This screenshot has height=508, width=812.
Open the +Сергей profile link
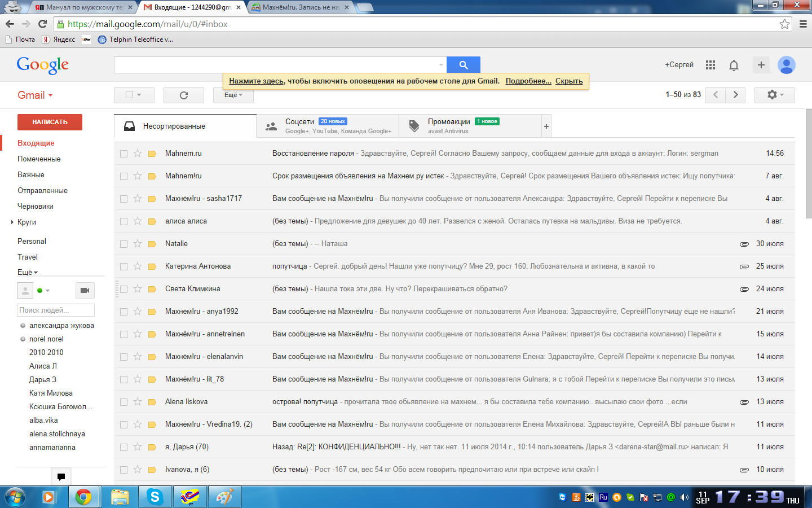679,65
